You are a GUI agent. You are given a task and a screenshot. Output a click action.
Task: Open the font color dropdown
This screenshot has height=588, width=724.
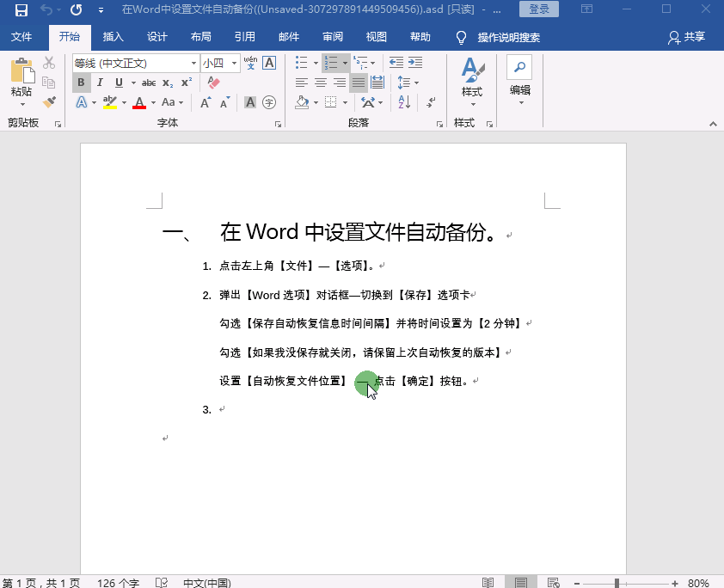click(152, 101)
